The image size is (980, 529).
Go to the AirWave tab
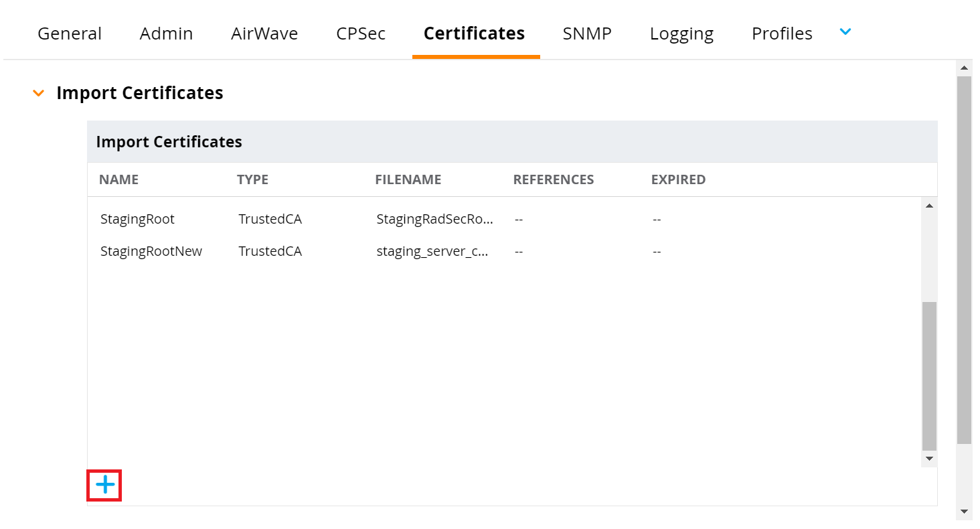pyautogui.click(x=264, y=33)
